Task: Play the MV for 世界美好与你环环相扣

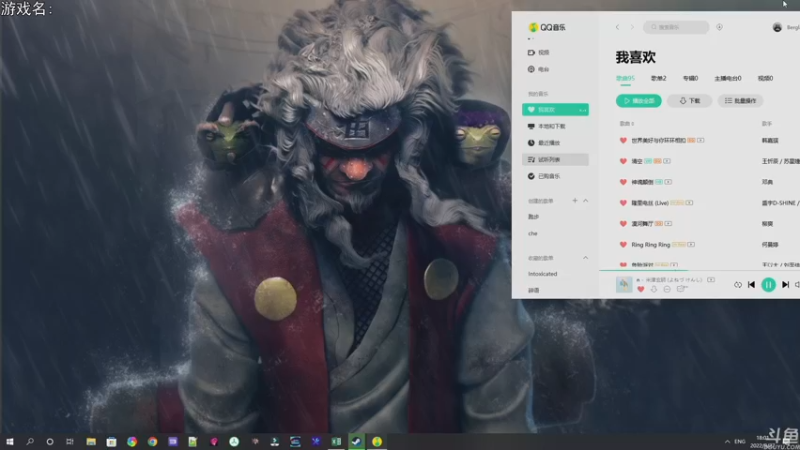Action: [701, 140]
